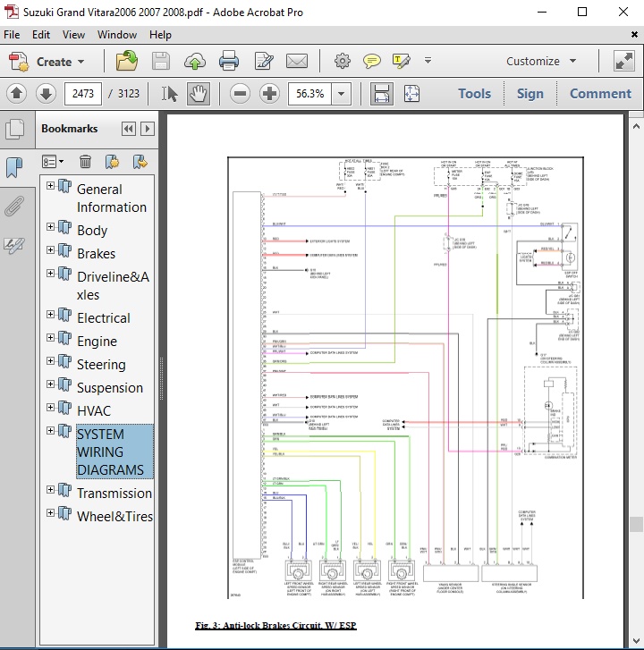Zoom out with the minus button
This screenshot has height=650, width=644.
coord(240,94)
